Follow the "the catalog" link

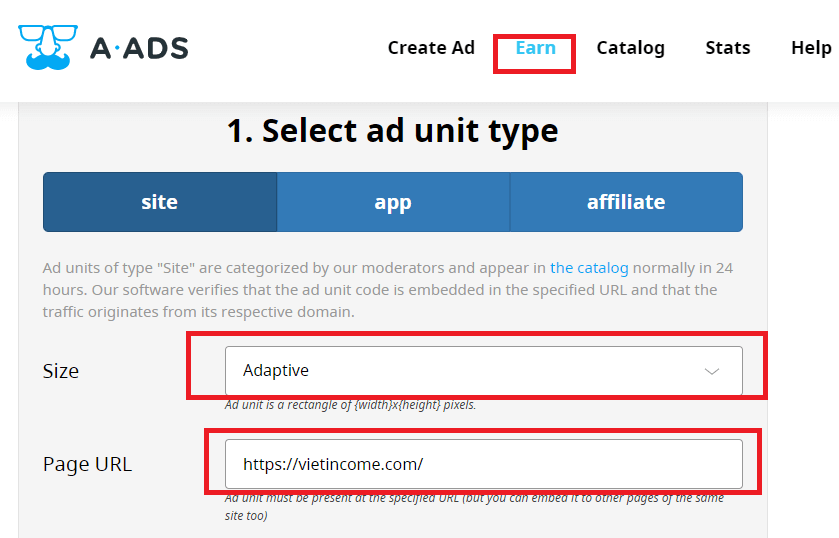(589, 268)
